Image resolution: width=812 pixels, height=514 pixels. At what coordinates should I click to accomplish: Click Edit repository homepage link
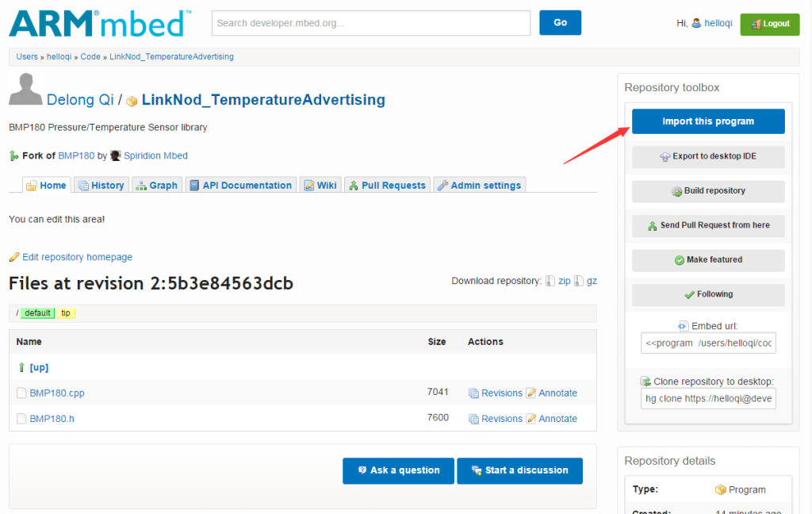pyautogui.click(x=77, y=257)
